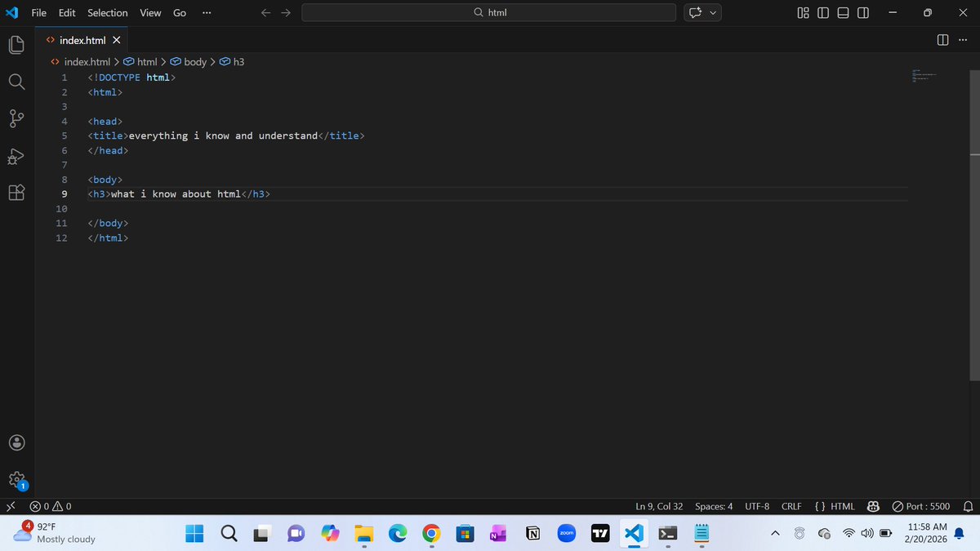Open the Copilot Chat icon in title bar

click(696, 13)
